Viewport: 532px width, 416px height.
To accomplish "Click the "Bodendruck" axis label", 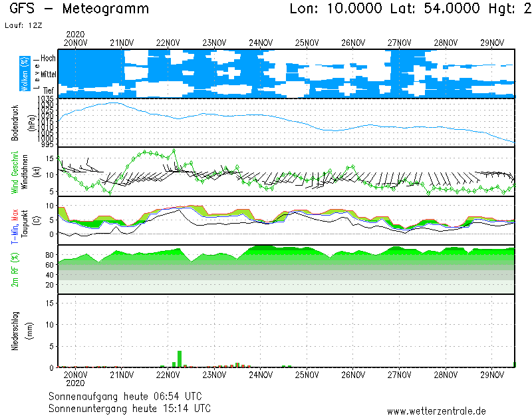I will click(15, 123).
